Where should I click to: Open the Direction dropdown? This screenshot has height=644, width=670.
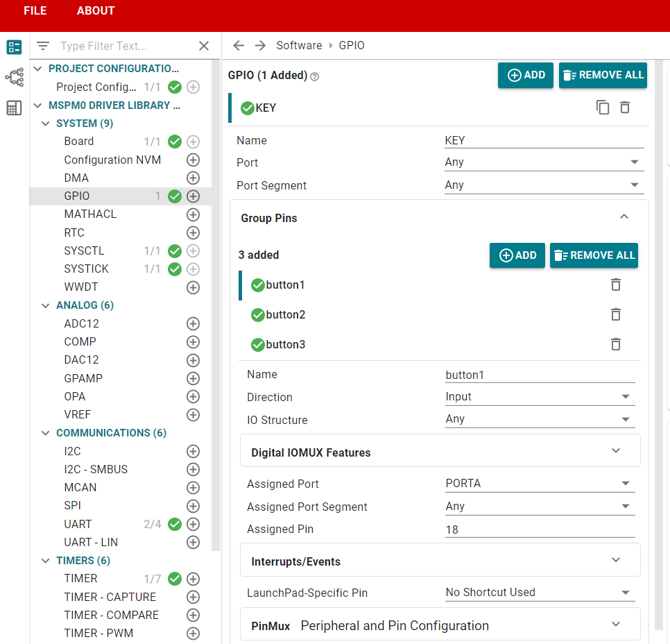(x=540, y=397)
